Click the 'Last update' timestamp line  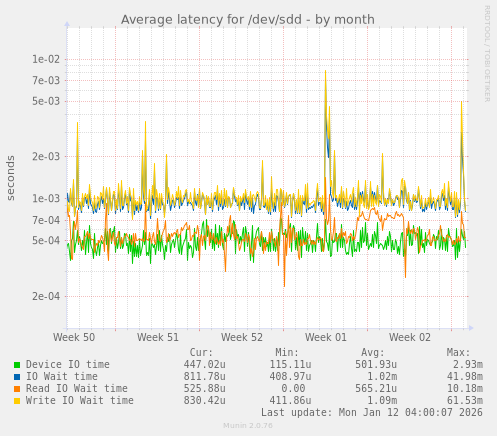point(372,412)
